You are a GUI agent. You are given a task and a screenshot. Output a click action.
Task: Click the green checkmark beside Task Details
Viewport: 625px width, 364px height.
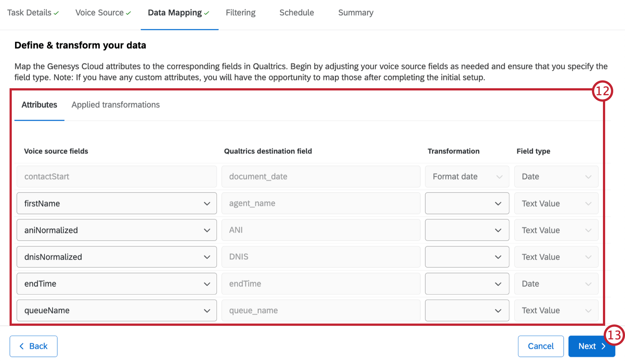click(56, 13)
